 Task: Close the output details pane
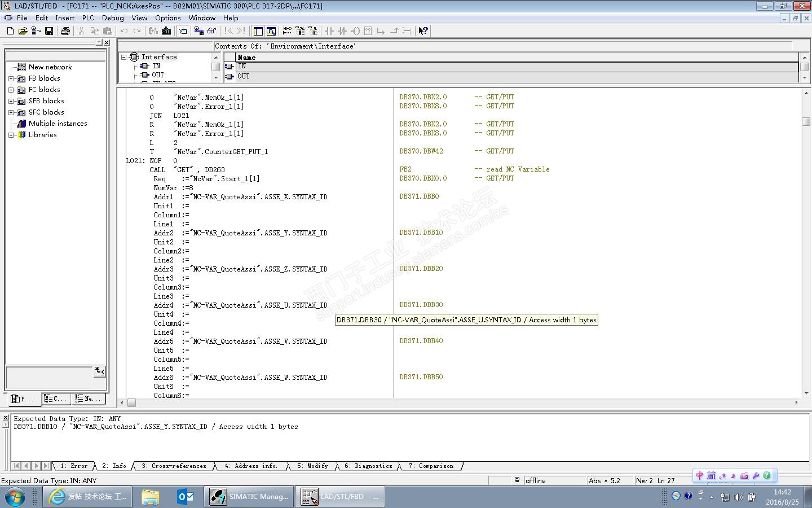[6, 418]
